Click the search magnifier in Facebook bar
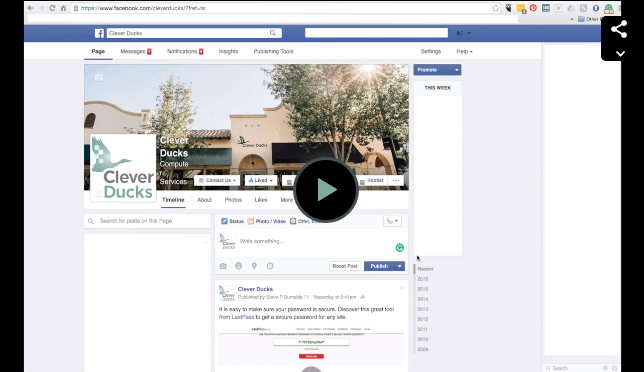The height and width of the screenshot is (372, 644). tap(273, 33)
